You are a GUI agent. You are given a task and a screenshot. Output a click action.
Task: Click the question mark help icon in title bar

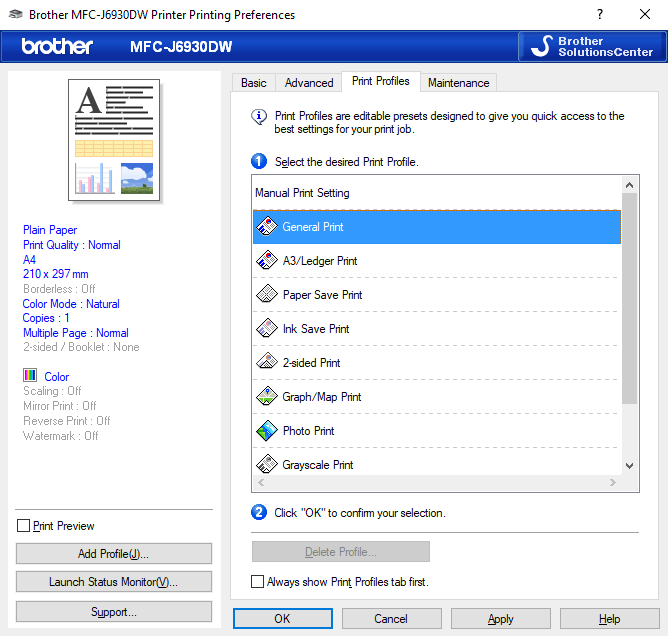point(600,14)
